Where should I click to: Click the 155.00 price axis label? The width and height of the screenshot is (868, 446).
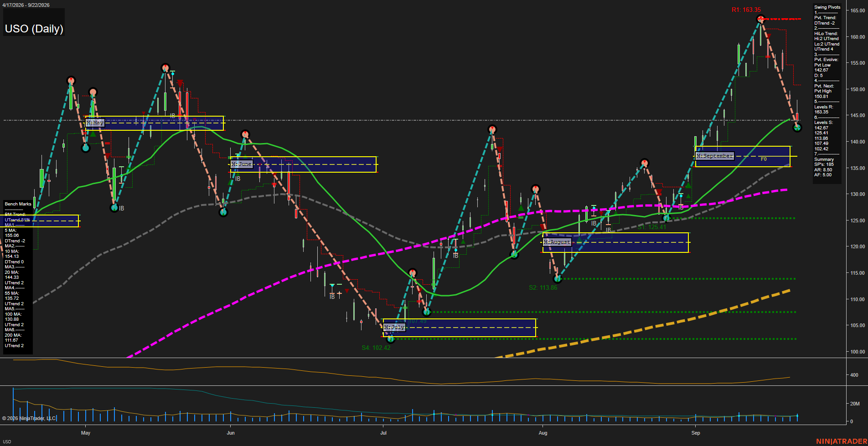click(858, 63)
